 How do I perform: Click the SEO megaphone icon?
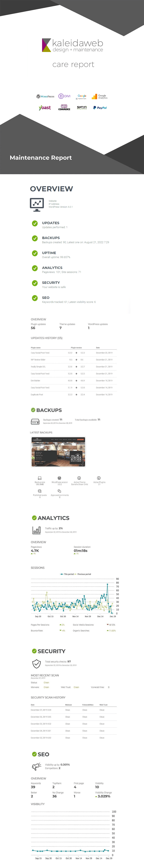[36, 767]
